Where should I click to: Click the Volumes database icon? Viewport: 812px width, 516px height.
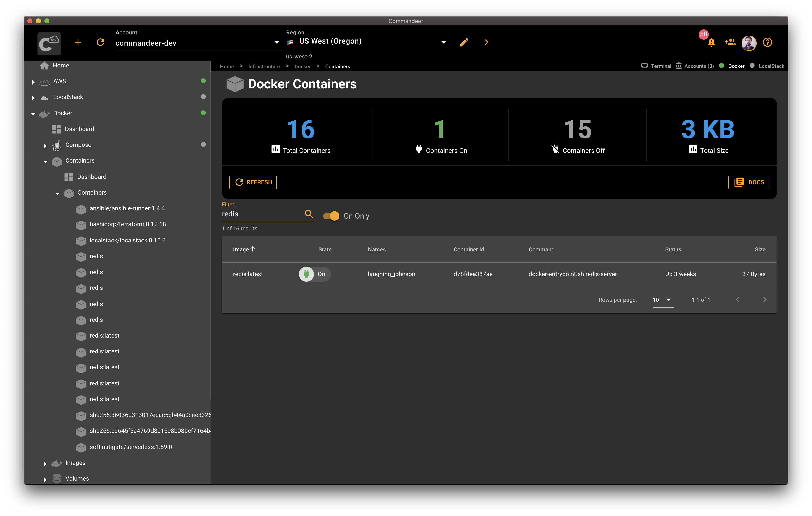(57, 479)
